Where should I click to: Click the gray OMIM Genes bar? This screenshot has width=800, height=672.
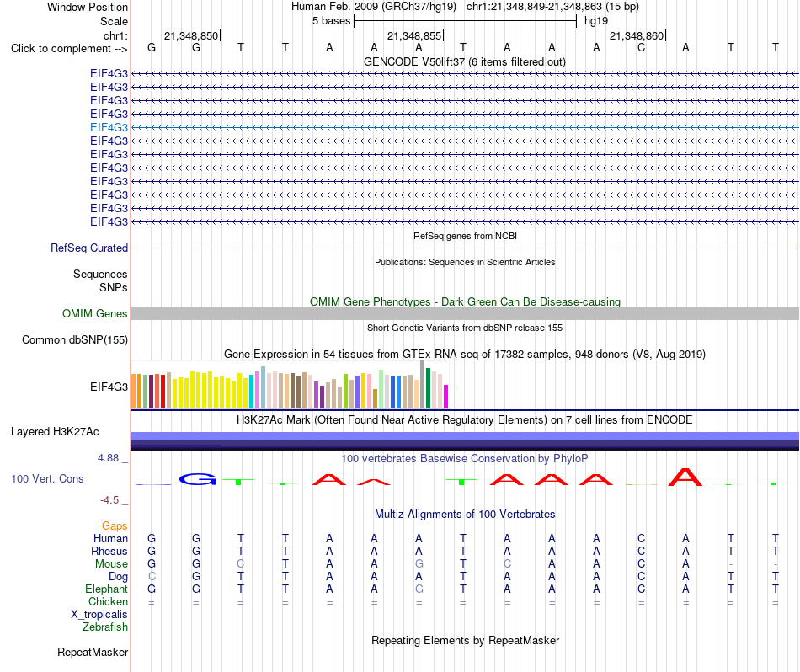465,314
